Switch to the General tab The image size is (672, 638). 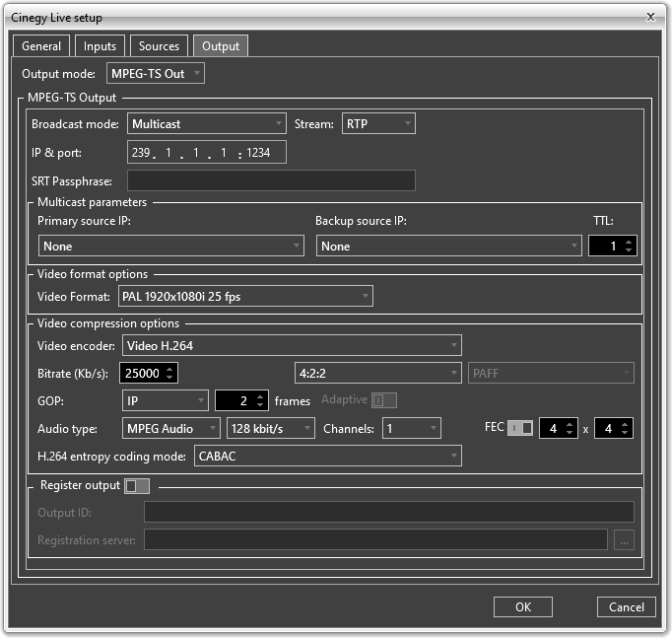tap(41, 46)
